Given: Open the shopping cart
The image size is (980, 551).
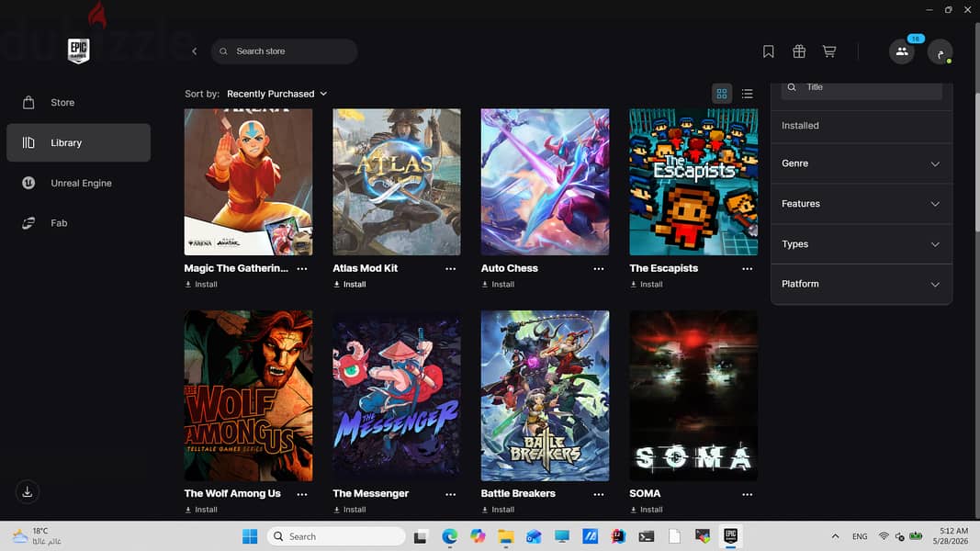Looking at the screenshot, I should point(829,51).
